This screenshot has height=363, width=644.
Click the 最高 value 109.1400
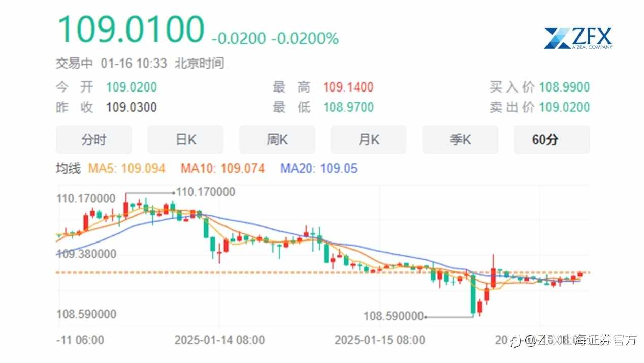point(348,87)
